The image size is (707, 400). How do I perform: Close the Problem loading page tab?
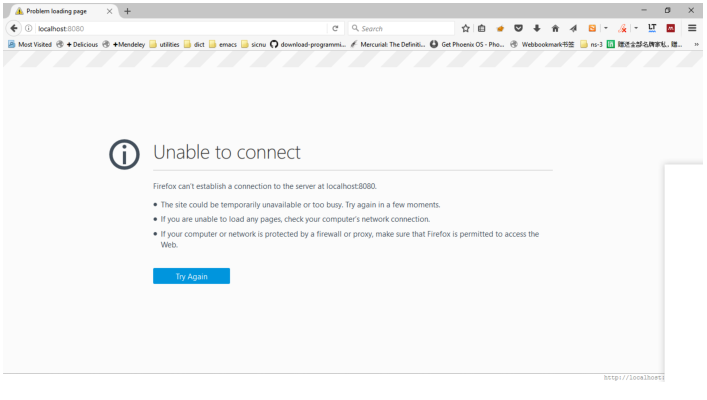[110, 11]
